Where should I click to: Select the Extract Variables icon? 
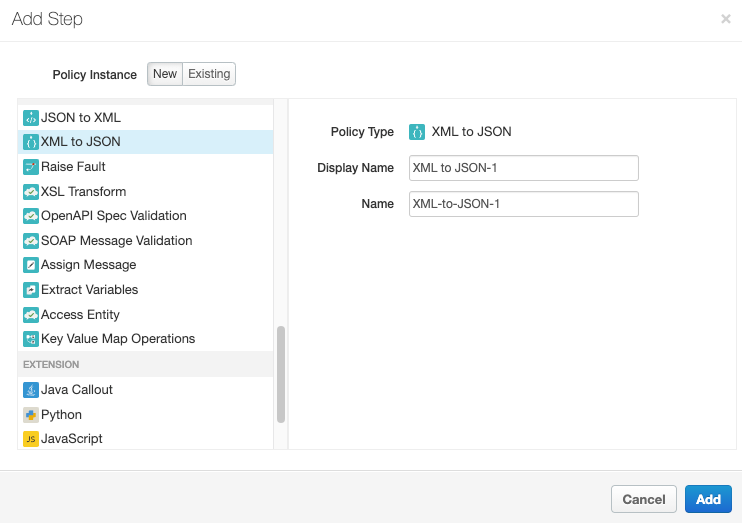tap(30, 290)
